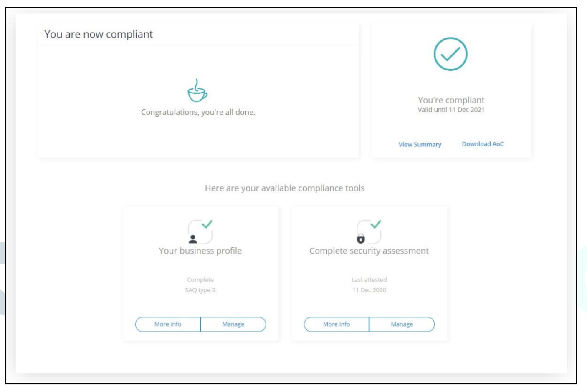This screenshot has height=392, width=587.
Task: Click 'Valid until 11 Dec 2021' text
Action: pos(451,110)
